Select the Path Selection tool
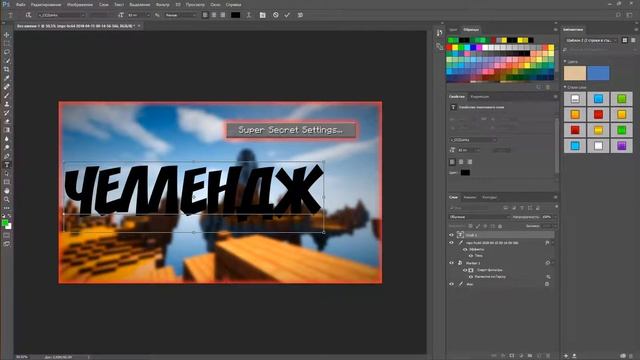Screen dimensions: 640x360 click(x=7, y=173)
